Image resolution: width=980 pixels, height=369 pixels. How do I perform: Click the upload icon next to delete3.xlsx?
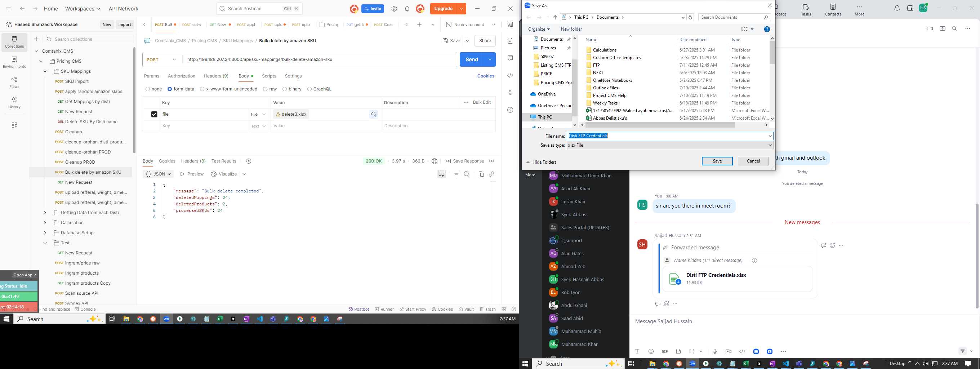tap(374, 114)
